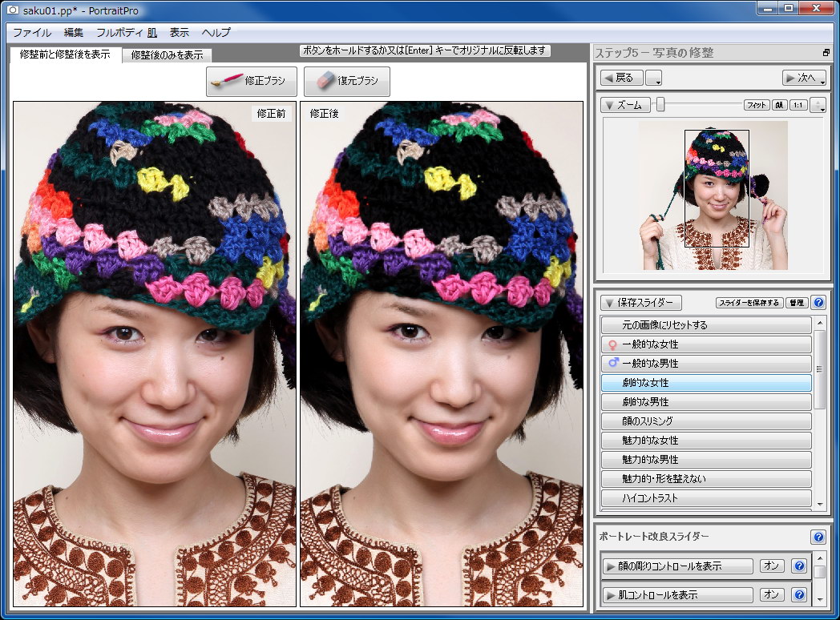Apply the 劇的な女性 preset

click(706, 383)
